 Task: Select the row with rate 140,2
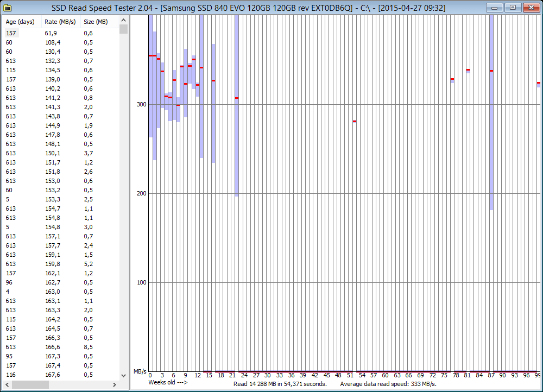click(x=61, y=88)
